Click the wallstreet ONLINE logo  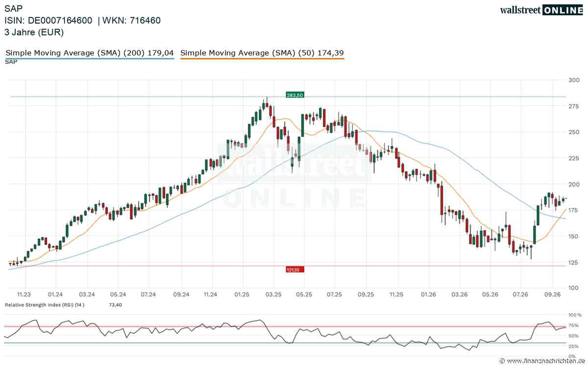541,9
